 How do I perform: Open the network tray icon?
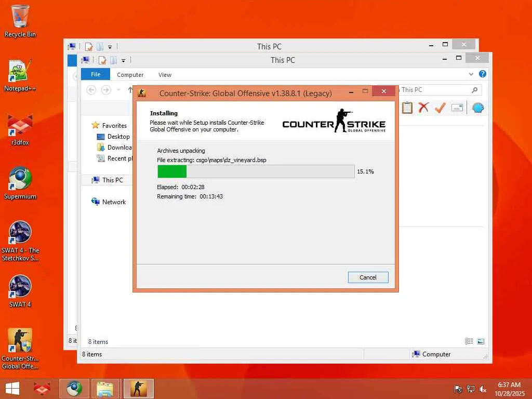coord(471,389)
